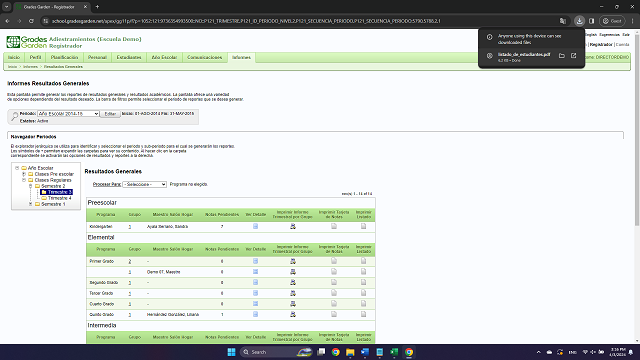Image resolution: width=640 pixels, height=360 pixels.
Task: Print trimester report for Cuarto Grado
Action: 293,304
